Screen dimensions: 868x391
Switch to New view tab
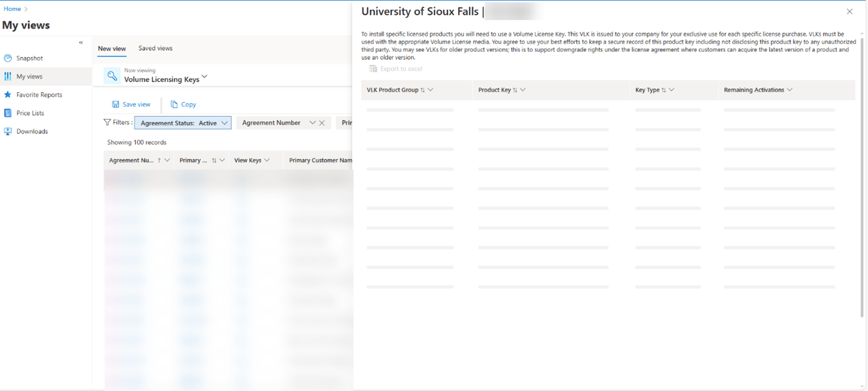112,49
